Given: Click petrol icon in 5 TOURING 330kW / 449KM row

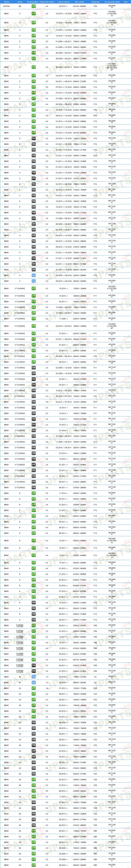Looking at the screenshot, I should click(x=34, y=362).
